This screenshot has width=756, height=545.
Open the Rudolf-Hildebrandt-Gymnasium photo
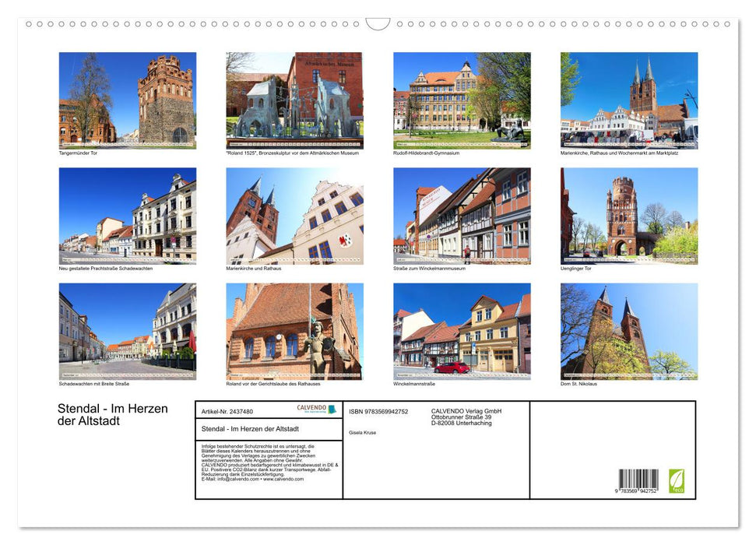pyautogui.click(x=462, y=100)
